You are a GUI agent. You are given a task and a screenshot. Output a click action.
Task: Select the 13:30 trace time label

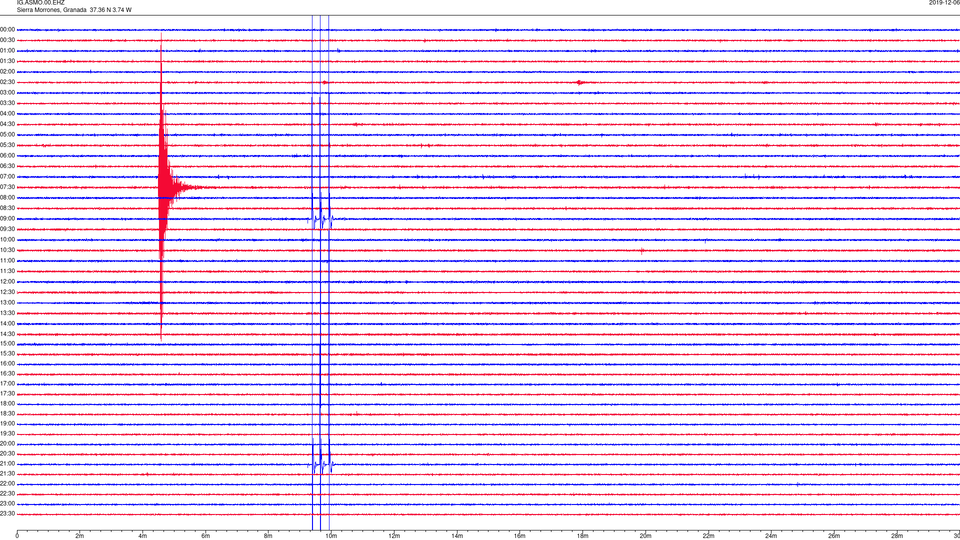click(x=7, y=313)
